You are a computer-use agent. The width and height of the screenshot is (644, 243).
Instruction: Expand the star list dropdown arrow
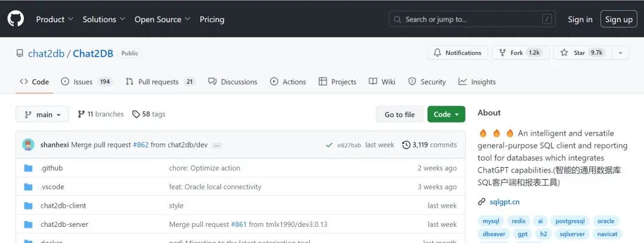620,53
